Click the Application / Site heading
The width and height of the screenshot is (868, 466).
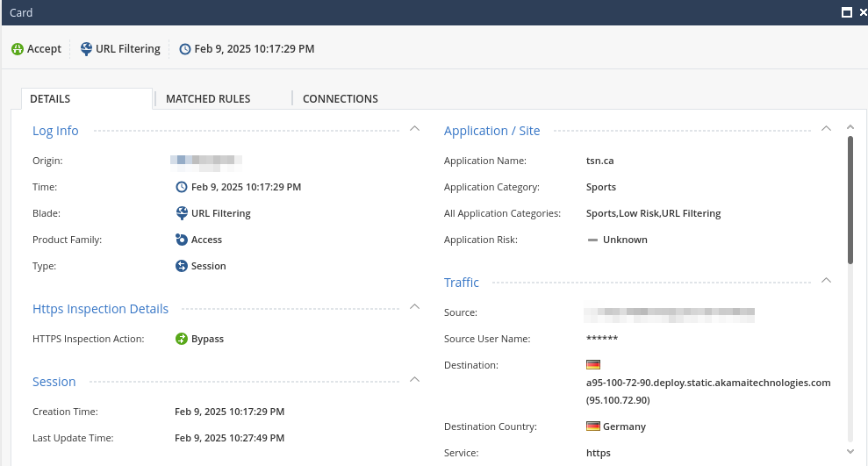coord(491,131)
